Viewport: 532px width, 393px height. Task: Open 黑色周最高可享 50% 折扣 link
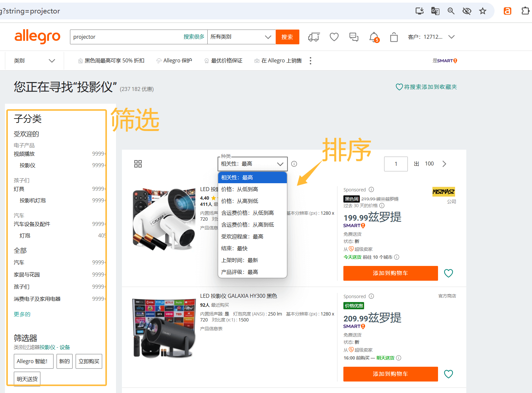click(x=111, y=61)
